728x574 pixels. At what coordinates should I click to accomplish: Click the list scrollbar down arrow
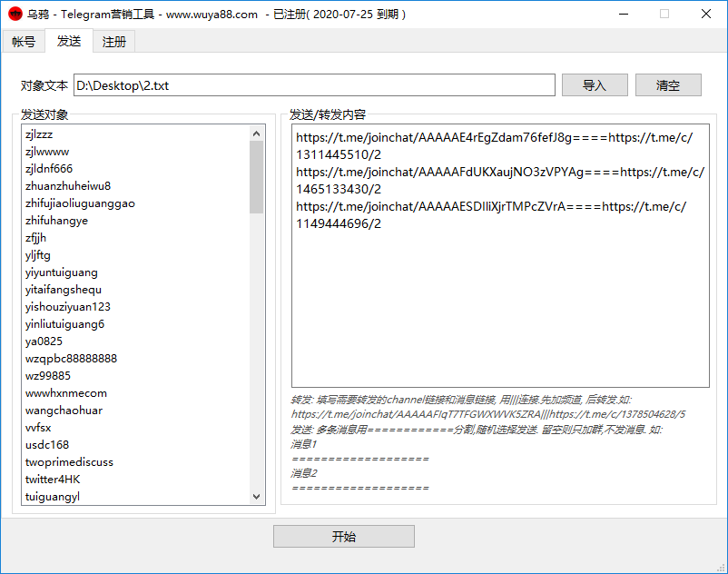(256, 497)
